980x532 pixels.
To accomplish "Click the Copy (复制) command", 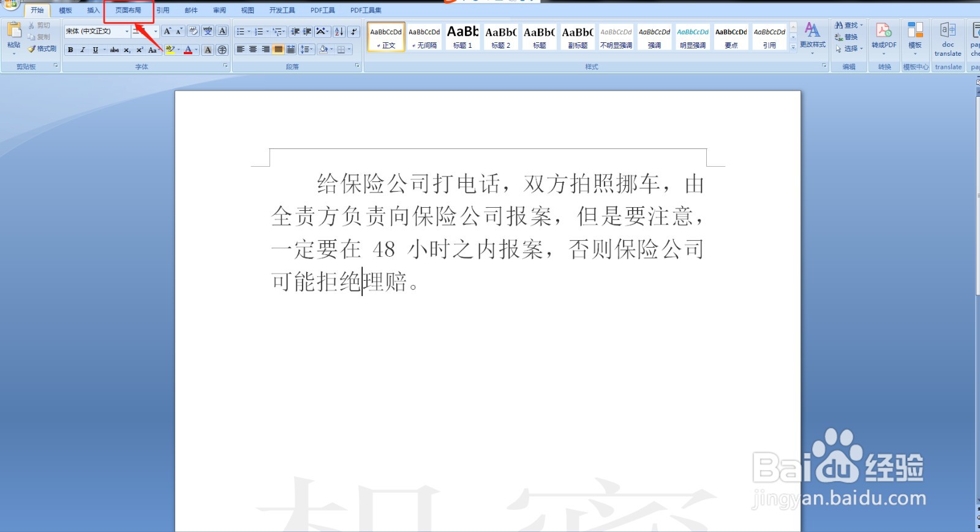I will [39, 37].
